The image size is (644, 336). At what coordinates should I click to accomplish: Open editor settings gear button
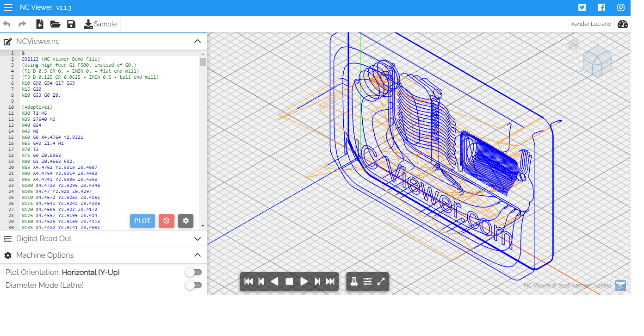[186, 221]
